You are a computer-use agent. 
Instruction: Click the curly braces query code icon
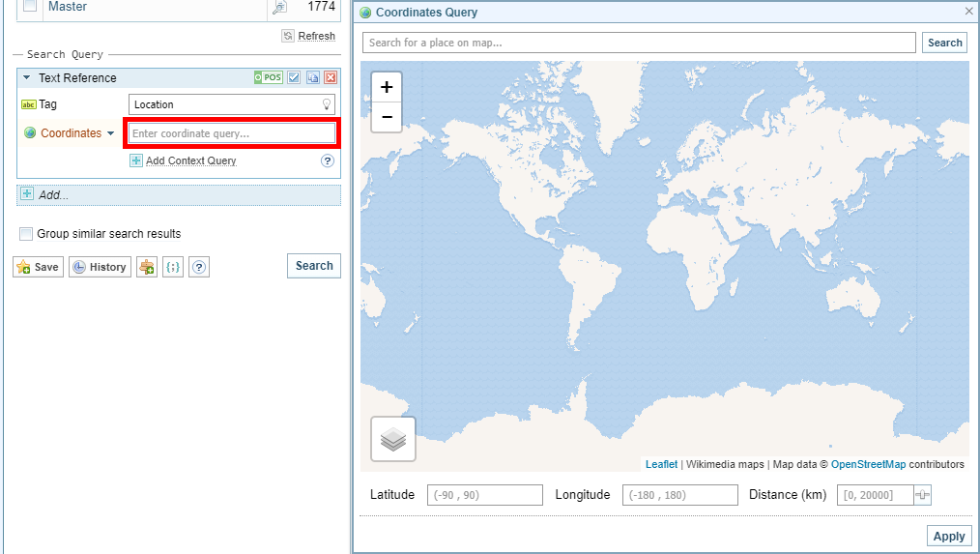173,267
